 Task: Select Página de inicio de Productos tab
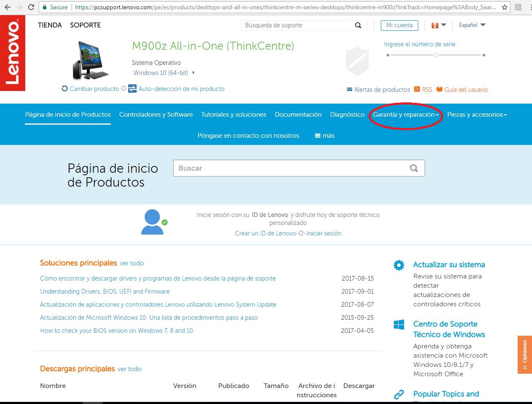[x=68, y=115]
